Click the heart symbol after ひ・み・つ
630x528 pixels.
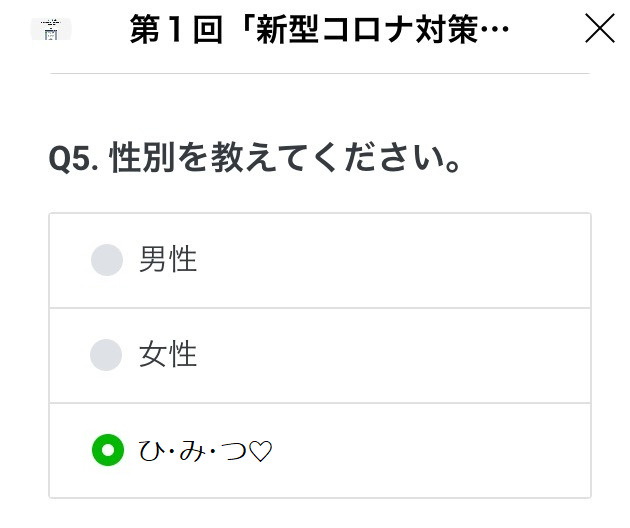[x=260, y=452]
